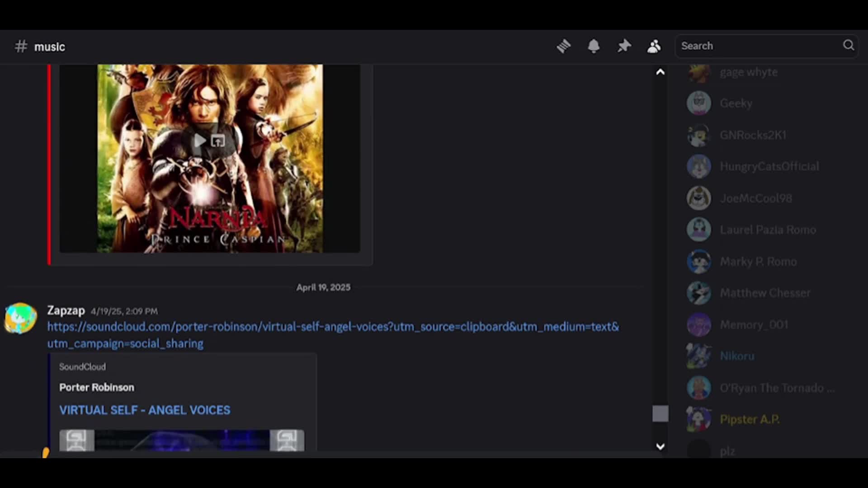Image resolution: width=868 pixels, height=488 pixels.
Task: Open pinned messages pin icon
Action: pos(624,46)
